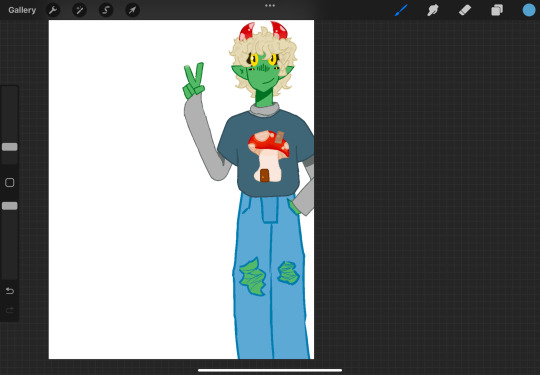Screen dimensions: 540x375
Task: Open the Layers panel icon
Action: 497,10
